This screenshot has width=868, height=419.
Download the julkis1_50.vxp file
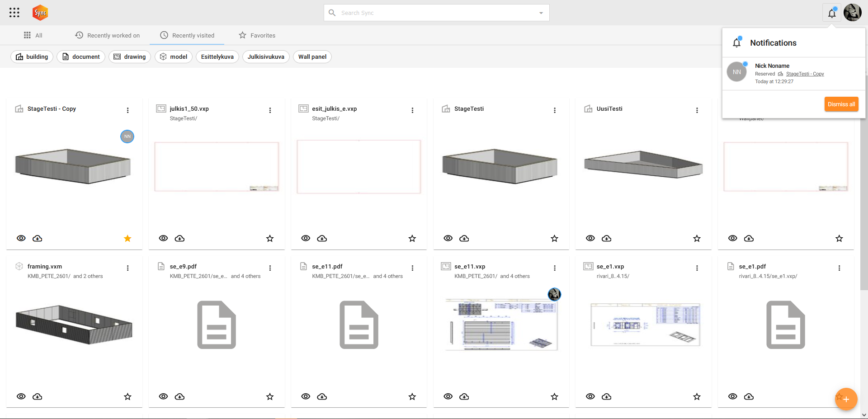(179, 238)
